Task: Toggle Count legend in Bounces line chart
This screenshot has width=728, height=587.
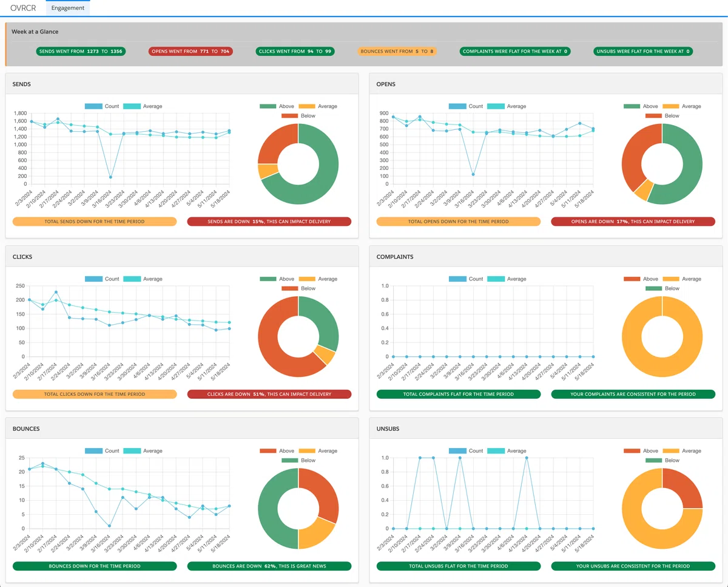Action: pyautogui.click(x=102, y=451)
